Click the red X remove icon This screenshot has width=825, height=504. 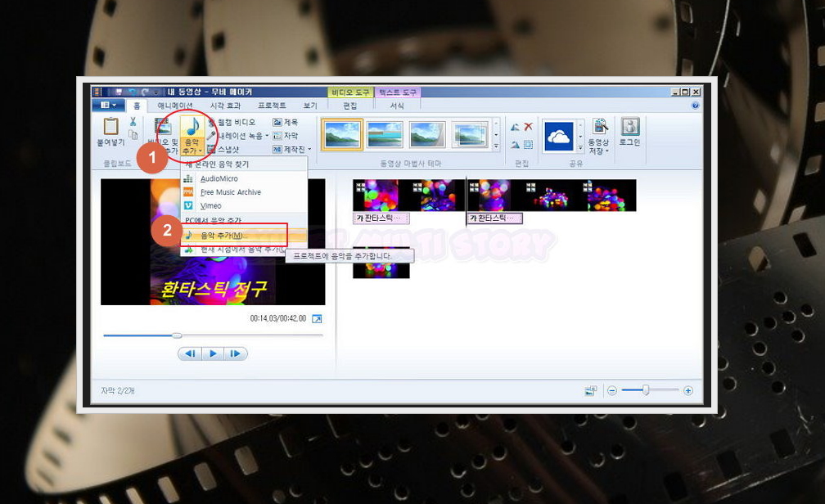[x=528, y=127]
